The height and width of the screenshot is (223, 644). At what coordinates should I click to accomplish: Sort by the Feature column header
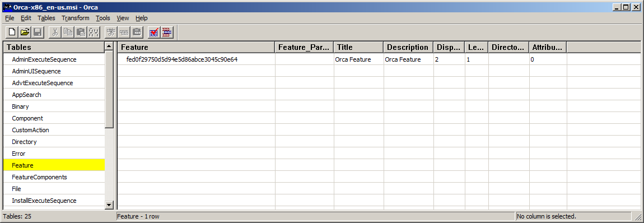[x=197, y=47]
